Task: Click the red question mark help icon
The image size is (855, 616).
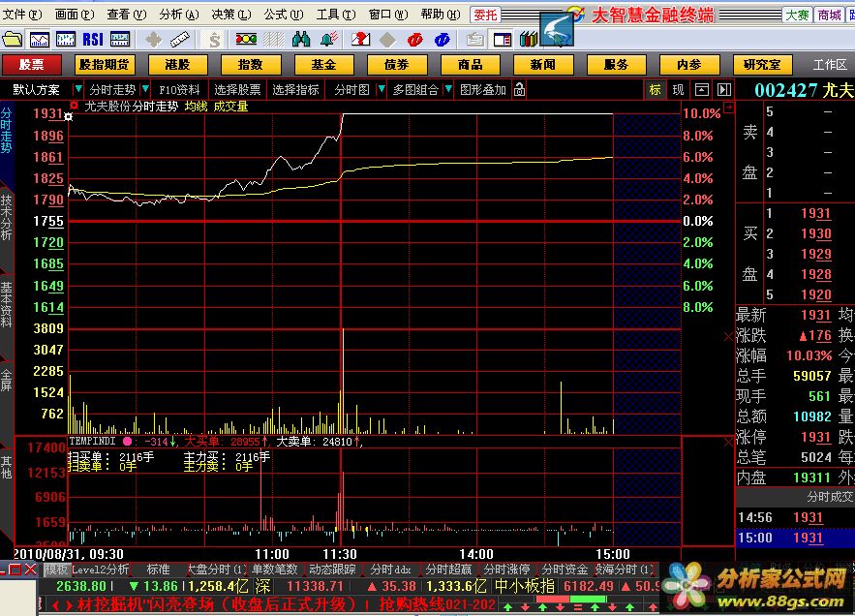Action: [x=360, y=40]
